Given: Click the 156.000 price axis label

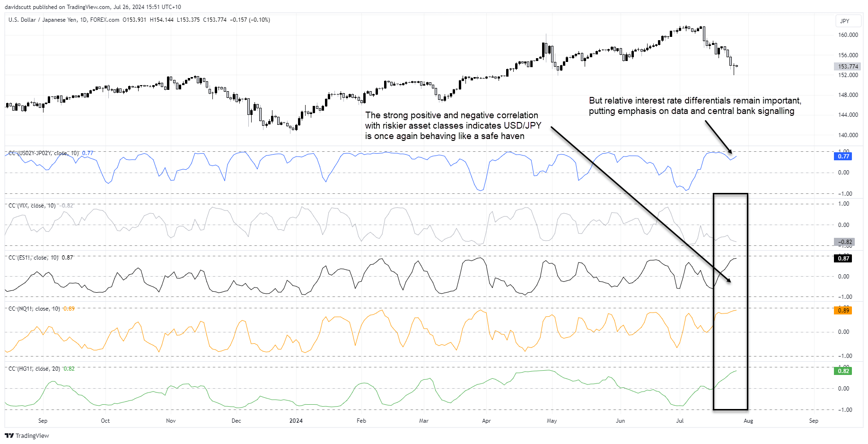Looking at the screenshot, I should pyautogui.click(x=848, y=55).
